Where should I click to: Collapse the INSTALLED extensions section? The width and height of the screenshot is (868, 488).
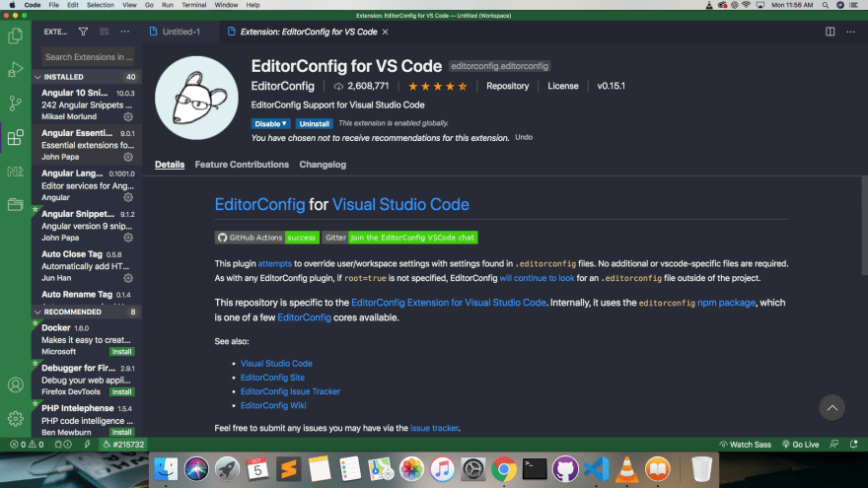(87, 77)
